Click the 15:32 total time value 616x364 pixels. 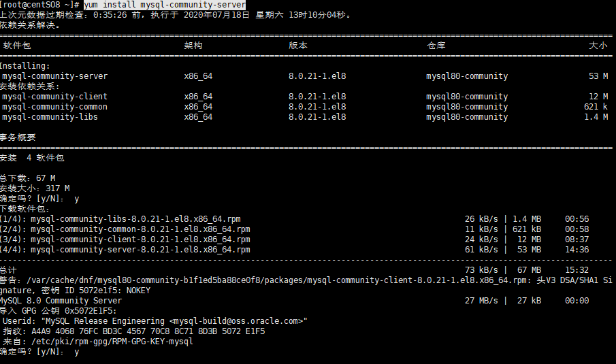coord(577,270)
